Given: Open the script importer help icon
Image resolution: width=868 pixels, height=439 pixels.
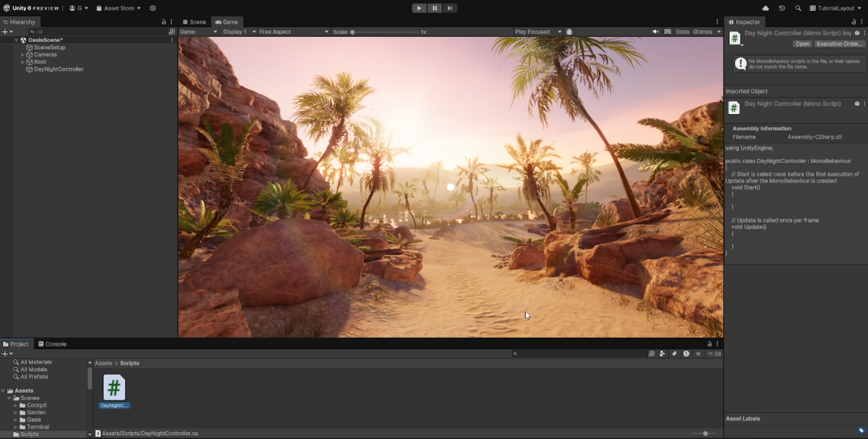Looking at the screenshot, I should (x=857, y=33).
